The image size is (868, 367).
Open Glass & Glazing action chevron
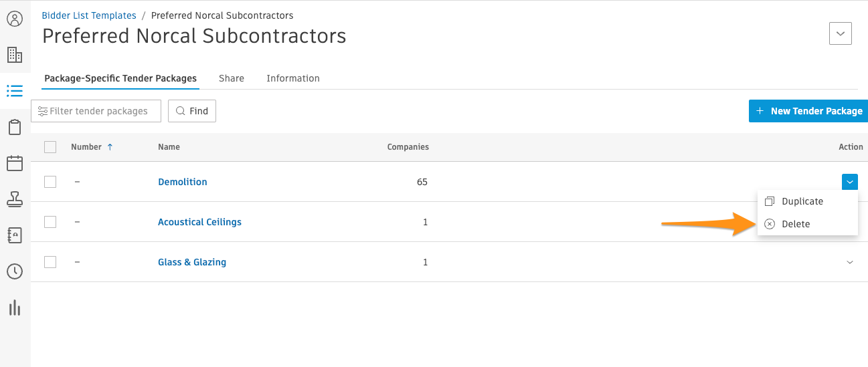point(850,262)
